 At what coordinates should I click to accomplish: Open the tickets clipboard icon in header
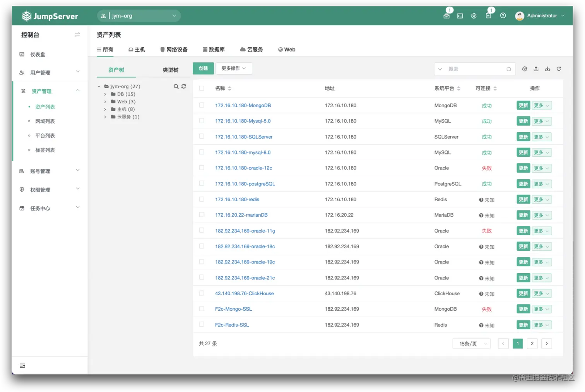(488, 16)
